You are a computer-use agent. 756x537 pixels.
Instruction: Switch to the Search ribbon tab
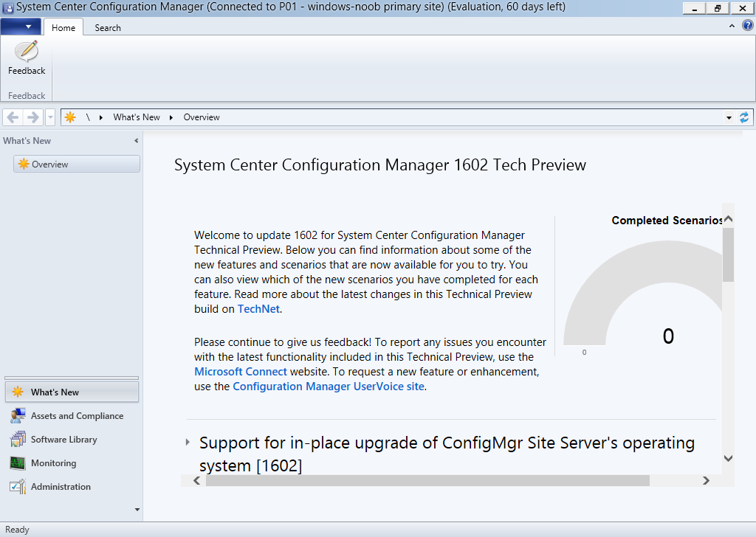(108, 27)
